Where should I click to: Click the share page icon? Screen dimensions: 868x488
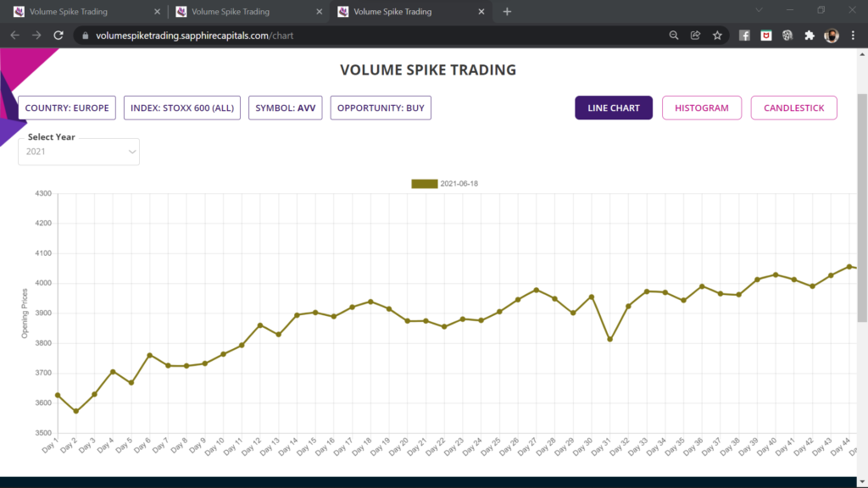click(x=695, y=36)
